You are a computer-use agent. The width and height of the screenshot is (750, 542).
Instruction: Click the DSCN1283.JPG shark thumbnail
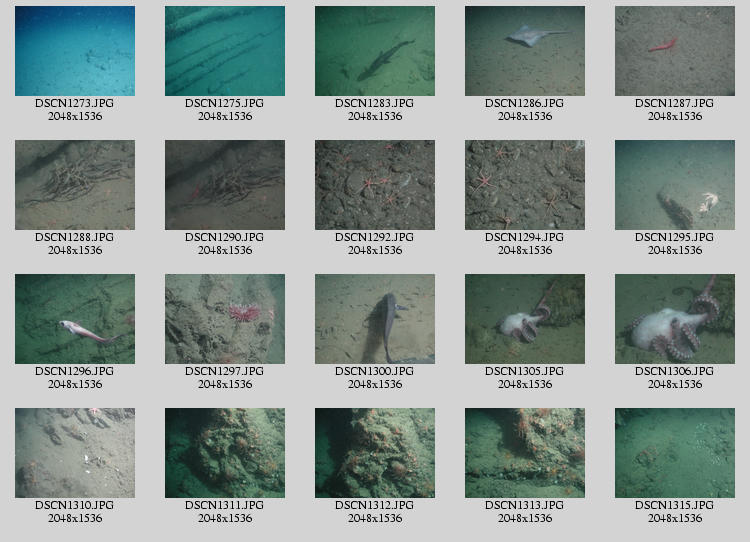(x=375, y=51)
